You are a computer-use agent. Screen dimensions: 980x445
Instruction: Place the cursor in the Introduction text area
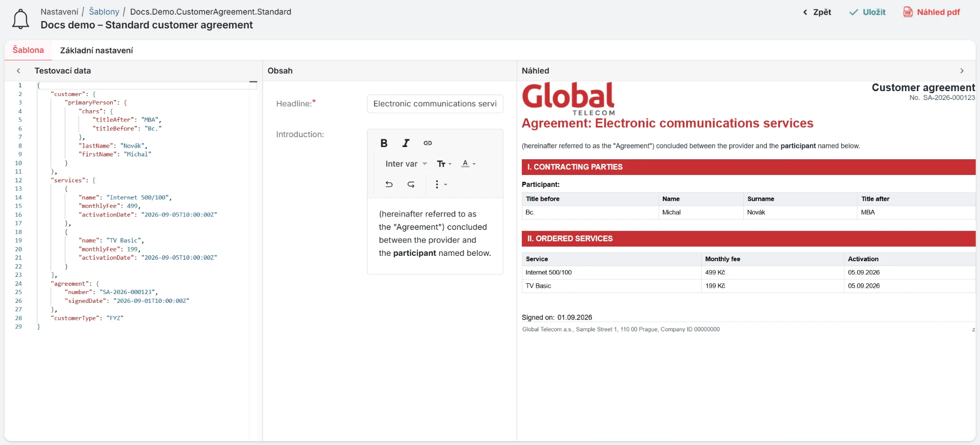(435, 236)
